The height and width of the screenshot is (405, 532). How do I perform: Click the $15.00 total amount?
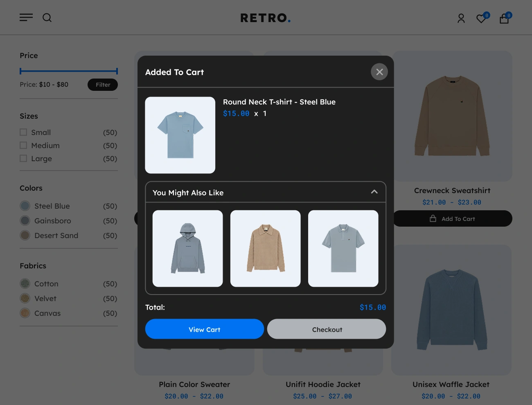click(373, 307)
